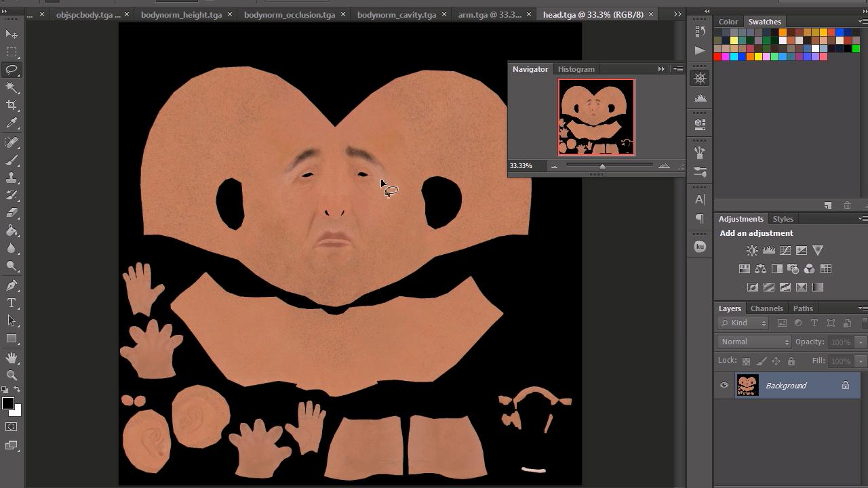Viewport: 868px width, 488px height.
Task: Activate the Horizontal Type tool
Action: coord(12,303)
